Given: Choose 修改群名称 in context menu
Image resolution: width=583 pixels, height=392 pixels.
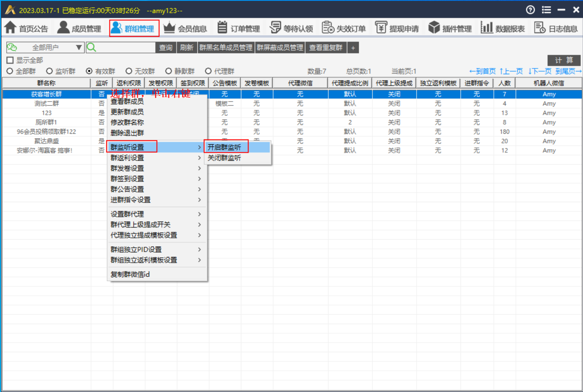Looking at the screenshot, I should coord(157,123).
